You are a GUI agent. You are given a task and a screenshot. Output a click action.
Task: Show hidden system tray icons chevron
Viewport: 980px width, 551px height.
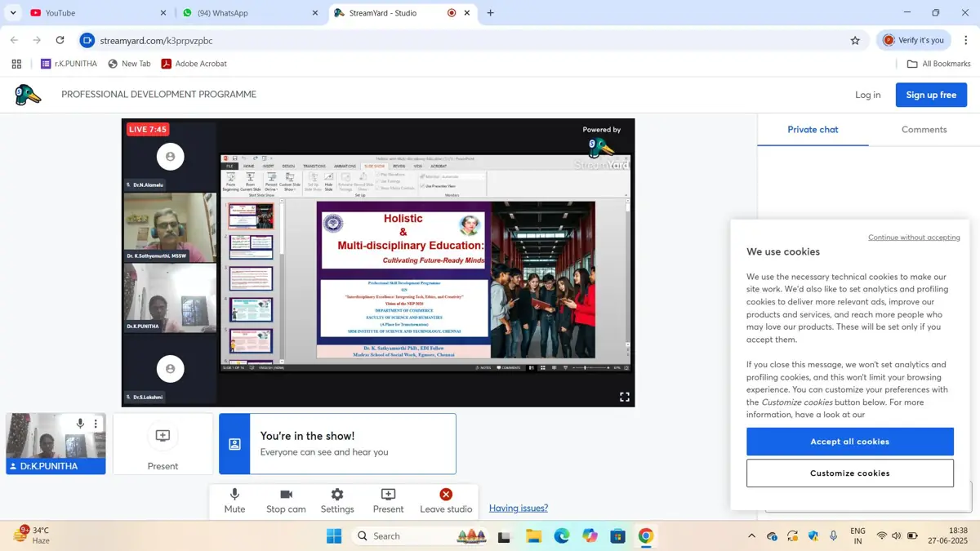point(751,536)
